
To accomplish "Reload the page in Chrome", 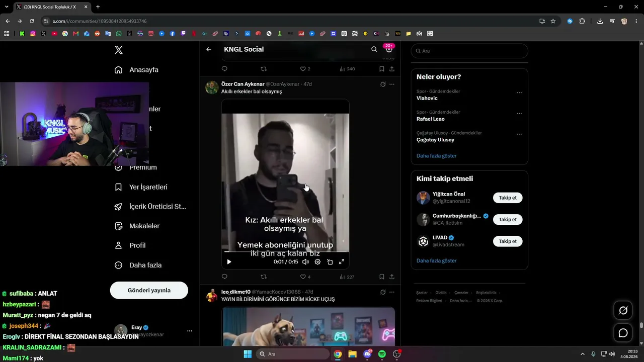I will tap(32, 21).
